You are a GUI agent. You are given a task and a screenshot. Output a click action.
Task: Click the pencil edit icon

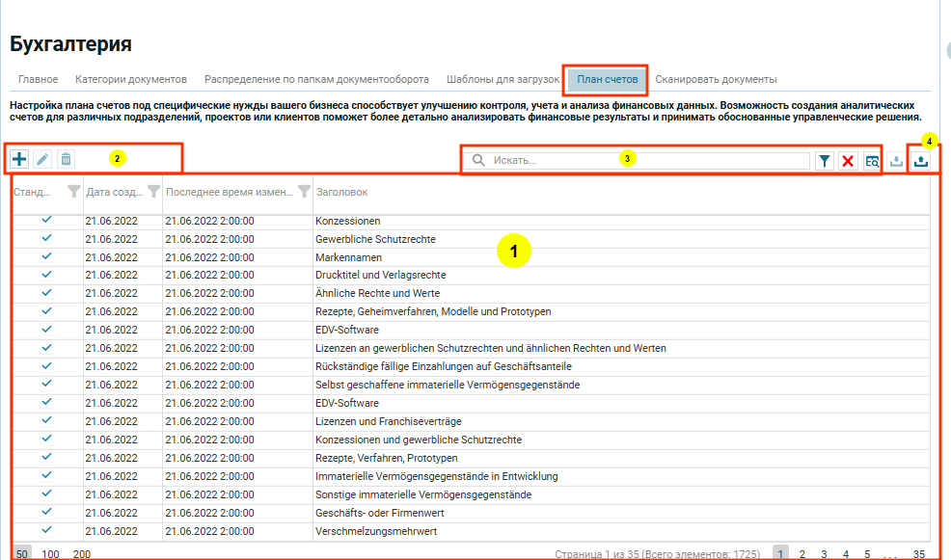pos(42,159)
